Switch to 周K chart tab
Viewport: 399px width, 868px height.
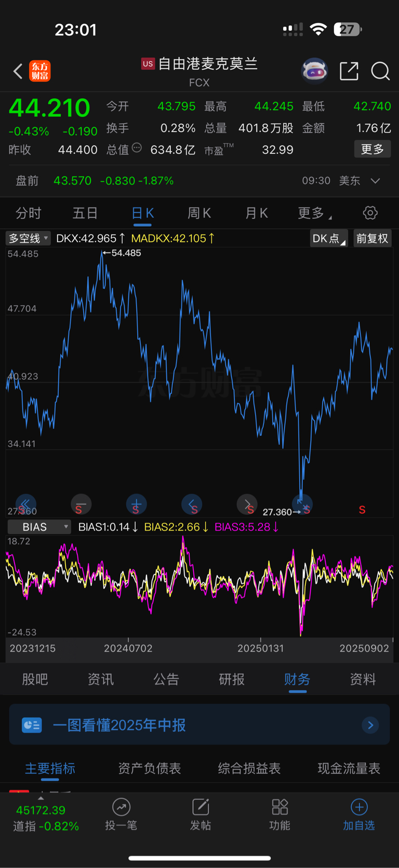[x=199, y=213]
